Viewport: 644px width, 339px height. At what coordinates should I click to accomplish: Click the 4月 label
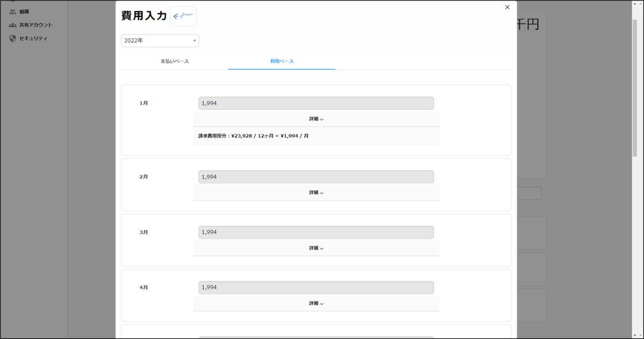(143, 288)
